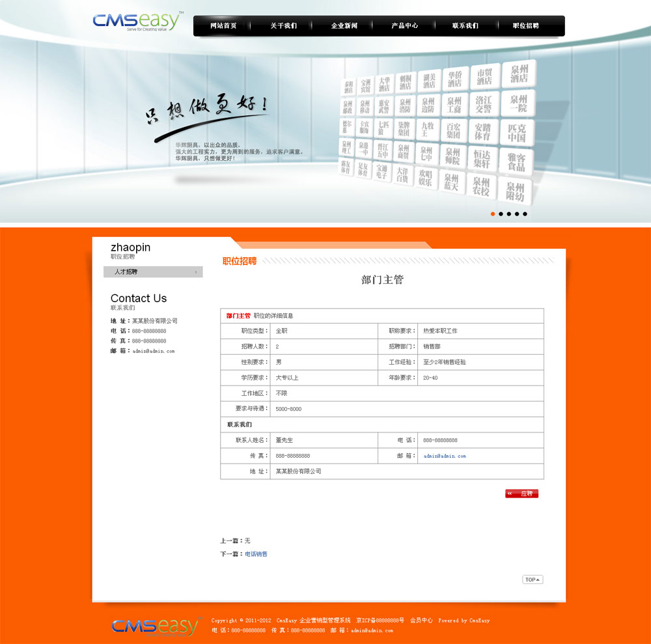Click the 洛江交警 tile in the banner
This screenshot has height=644, width=651.
pos(483,104)
